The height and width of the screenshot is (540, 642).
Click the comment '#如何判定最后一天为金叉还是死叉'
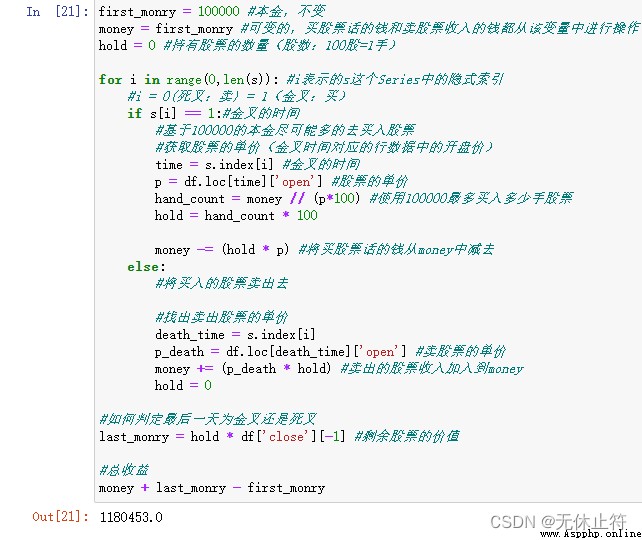[x=208, y=419]
